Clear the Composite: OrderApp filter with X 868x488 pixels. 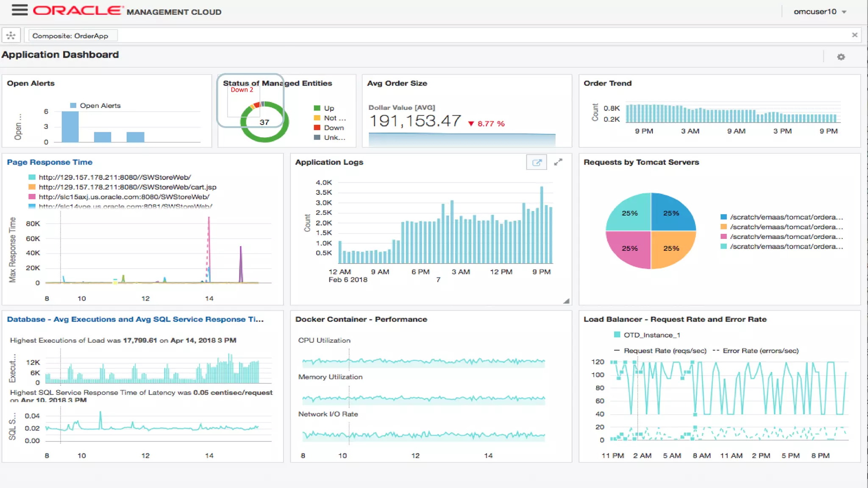854,35
